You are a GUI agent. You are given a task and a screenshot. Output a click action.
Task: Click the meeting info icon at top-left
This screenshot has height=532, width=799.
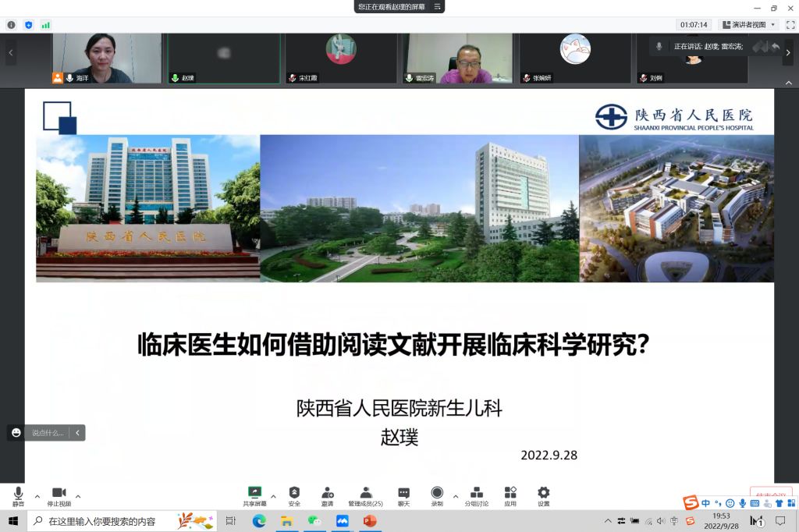coord(11,25)
